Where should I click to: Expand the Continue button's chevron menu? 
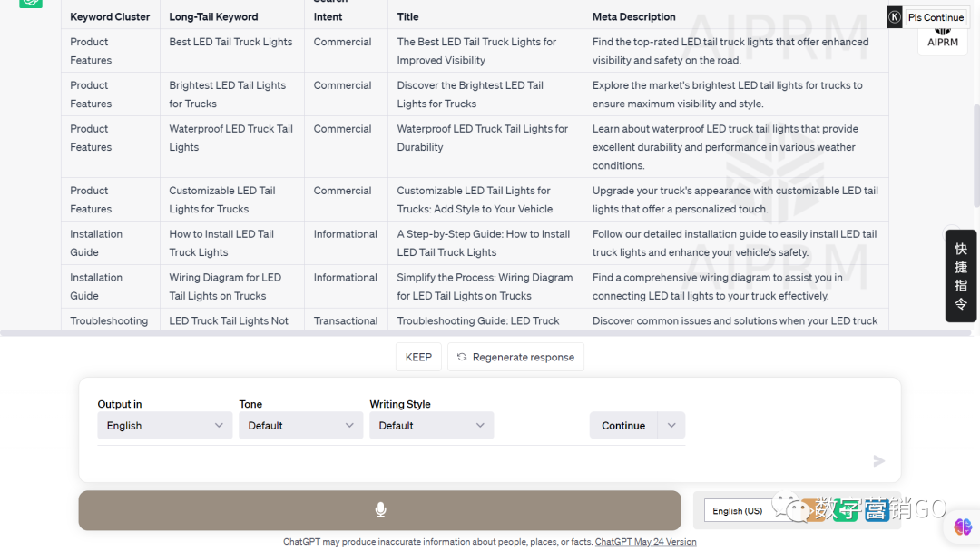pos(671,425)
